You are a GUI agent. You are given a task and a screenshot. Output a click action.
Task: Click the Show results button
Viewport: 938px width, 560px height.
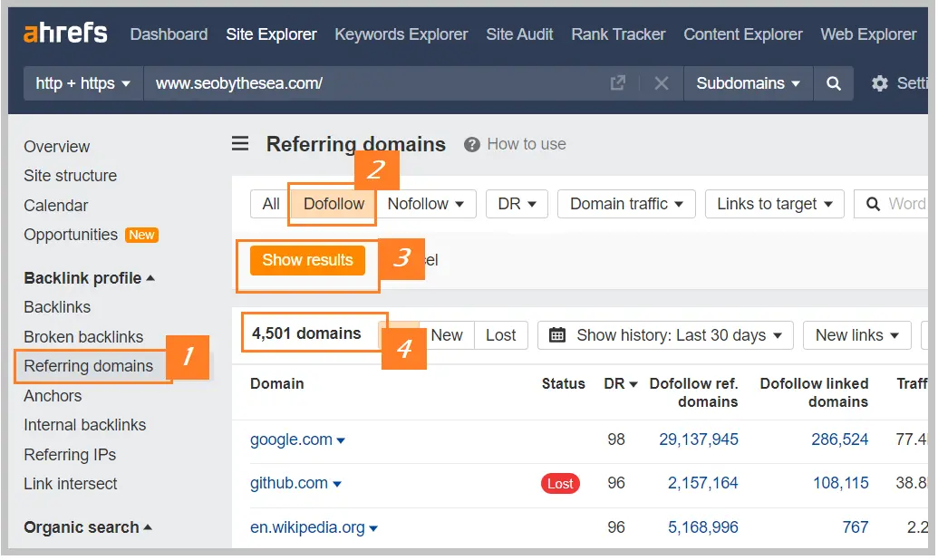pyautogui.click(x=307, y=260)
